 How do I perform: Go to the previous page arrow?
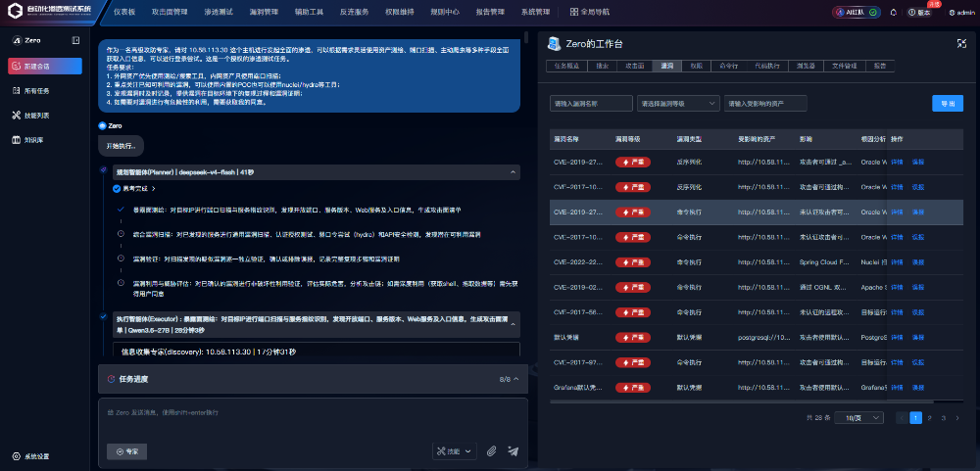(x=902, y=418)
